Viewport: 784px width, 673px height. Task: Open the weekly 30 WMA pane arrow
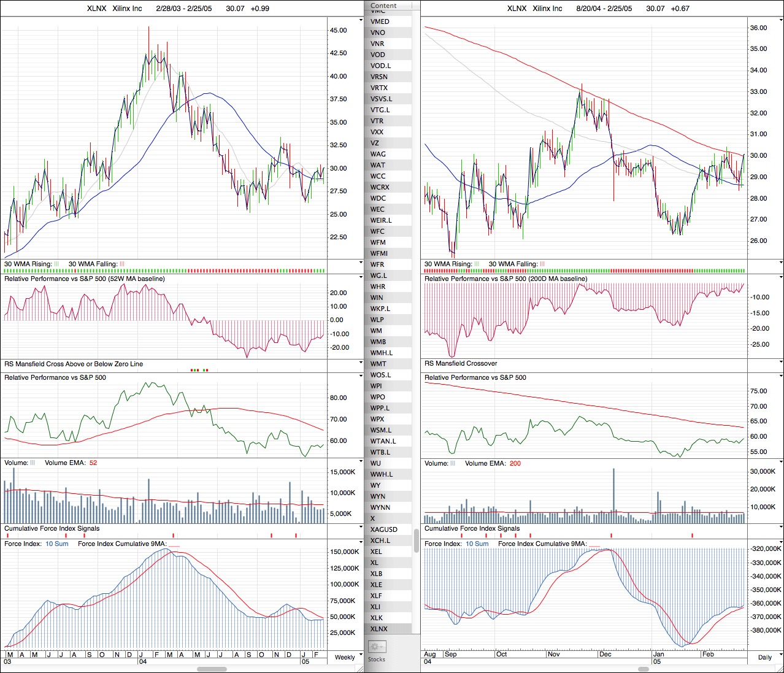361,263
